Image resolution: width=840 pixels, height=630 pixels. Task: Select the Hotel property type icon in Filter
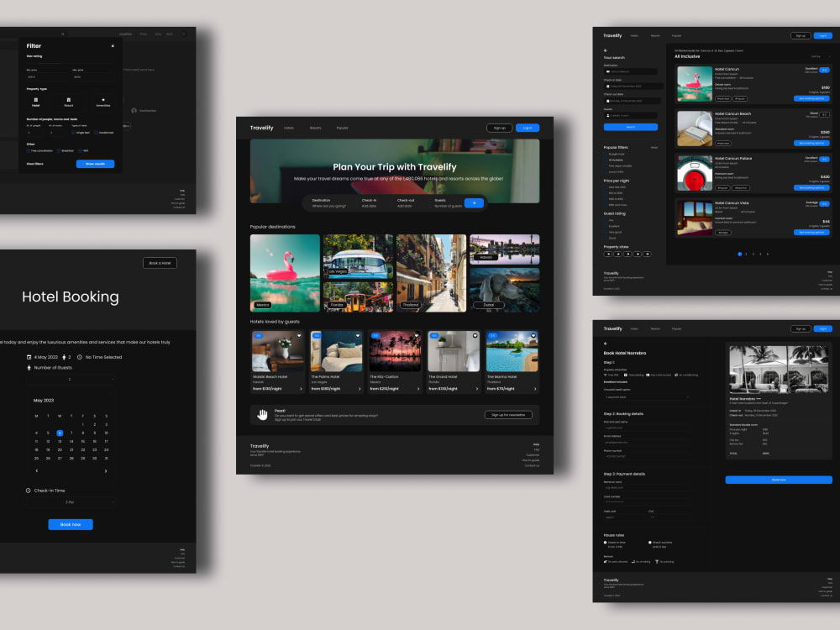(x=36, y=100)
